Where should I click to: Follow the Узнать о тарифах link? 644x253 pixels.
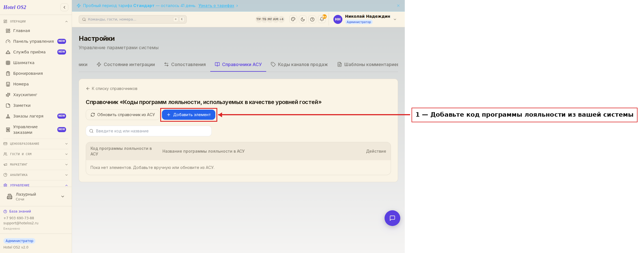(216, 6)
